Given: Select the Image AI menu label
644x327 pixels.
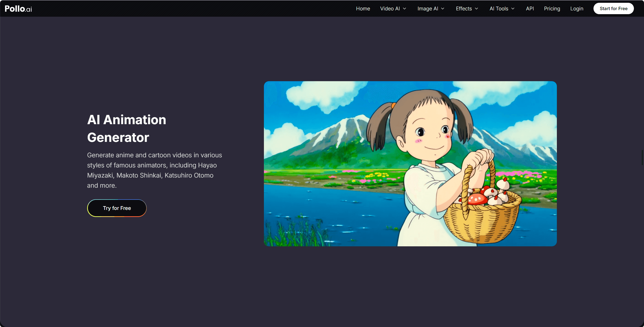Looking at the screenshot, I should (x=428, y=9).
